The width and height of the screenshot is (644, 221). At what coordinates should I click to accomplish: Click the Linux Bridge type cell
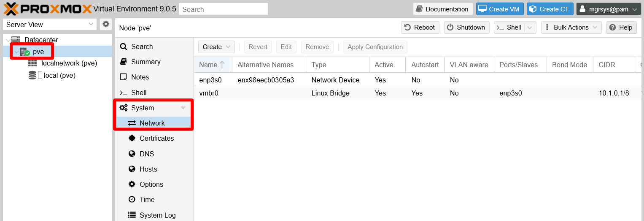pyautogui.click(x=330, y=93)
